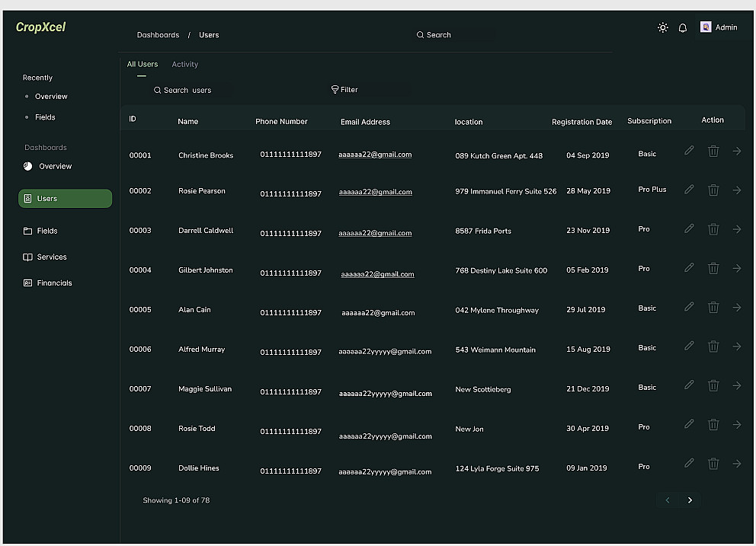This screenshot has width=756, height=546.
Task: Open Dollie Hines details arrow
Action: (737, 463)
